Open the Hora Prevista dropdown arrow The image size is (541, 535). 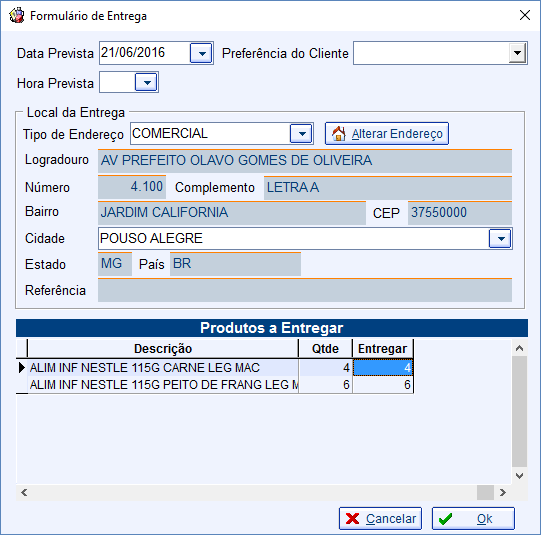[146, 82]
